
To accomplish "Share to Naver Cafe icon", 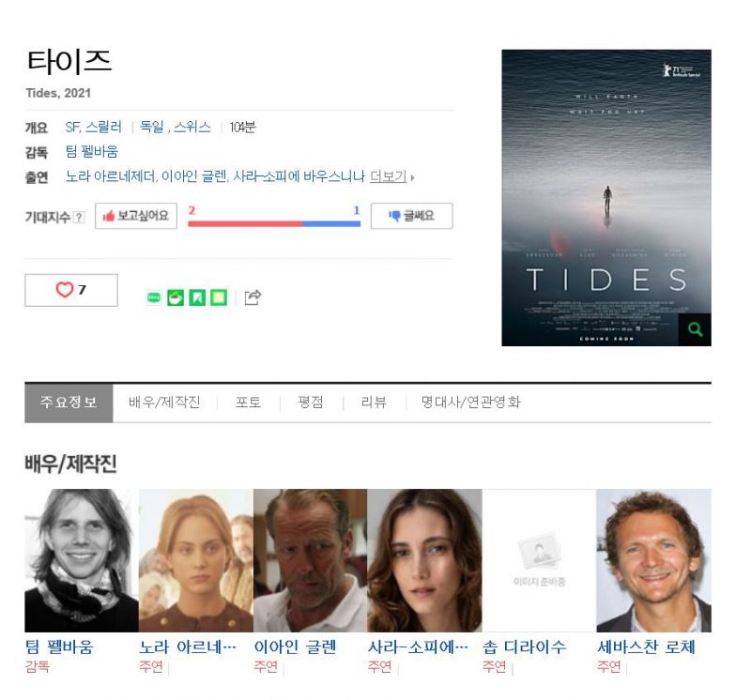I will [176, 297].
